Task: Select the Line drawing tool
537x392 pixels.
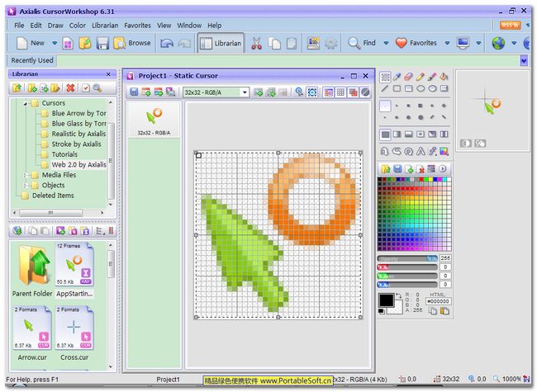Action: click(385, 88)
